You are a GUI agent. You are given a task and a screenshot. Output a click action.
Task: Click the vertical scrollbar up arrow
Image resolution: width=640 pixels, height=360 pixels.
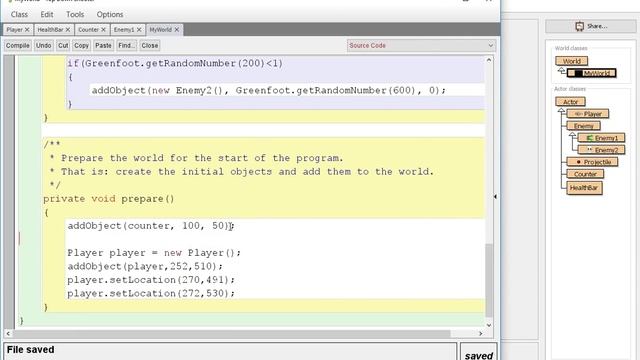coord(489,60)
